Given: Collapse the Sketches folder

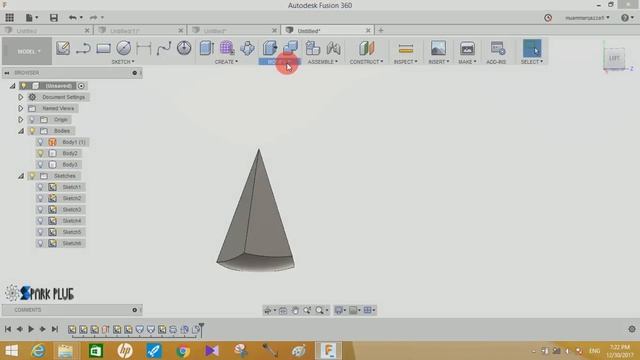Looking at the screenshot, I should [x=21, y=176].
